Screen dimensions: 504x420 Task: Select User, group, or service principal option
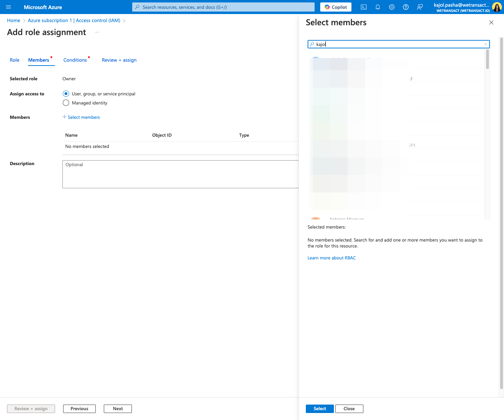tap(66, 94)
